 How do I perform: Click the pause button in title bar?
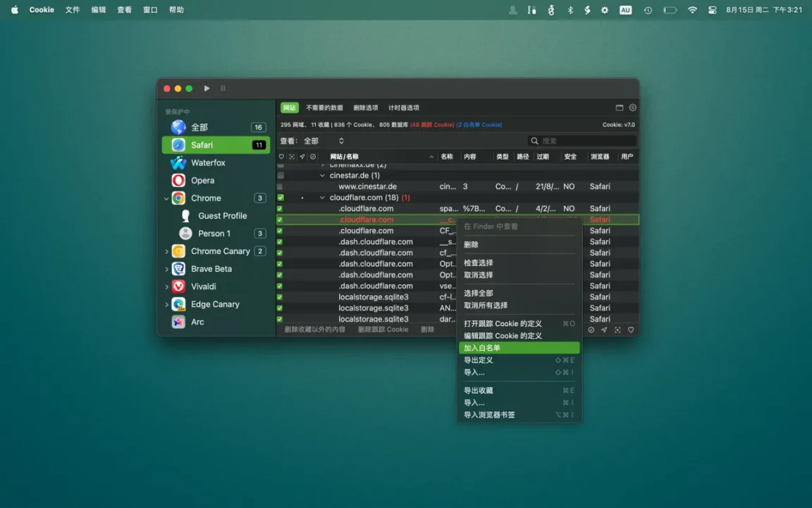(223, 89)
